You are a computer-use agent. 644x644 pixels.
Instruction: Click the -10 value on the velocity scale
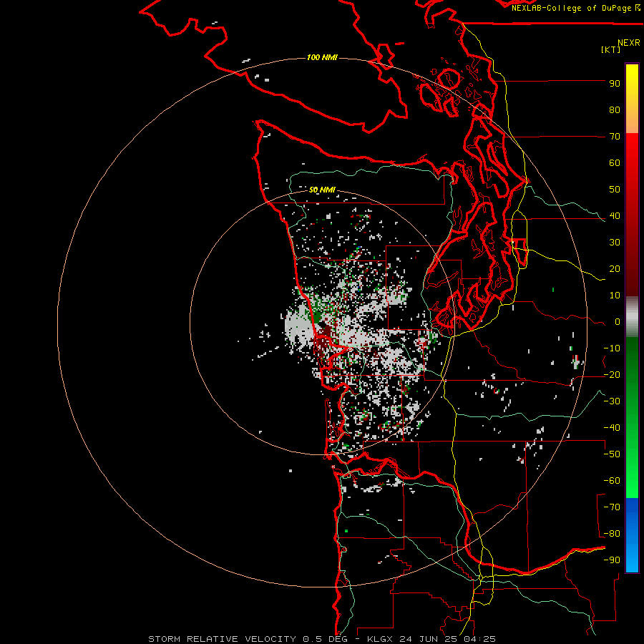[x=612, y=348]
